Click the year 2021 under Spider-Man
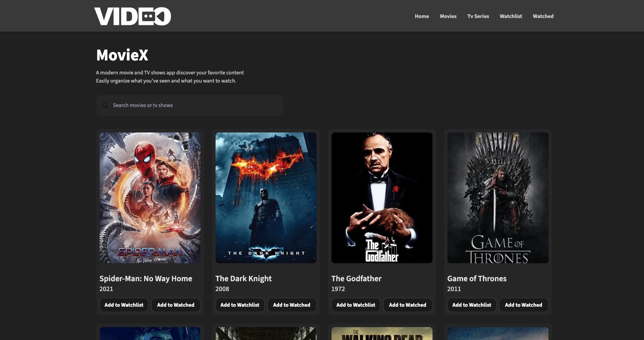The image size is (644, 340). [x=106, y=289]
